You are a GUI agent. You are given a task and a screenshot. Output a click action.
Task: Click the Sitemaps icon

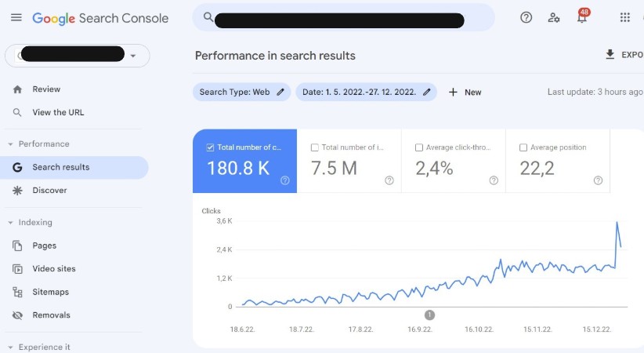[x=17, y=292]
